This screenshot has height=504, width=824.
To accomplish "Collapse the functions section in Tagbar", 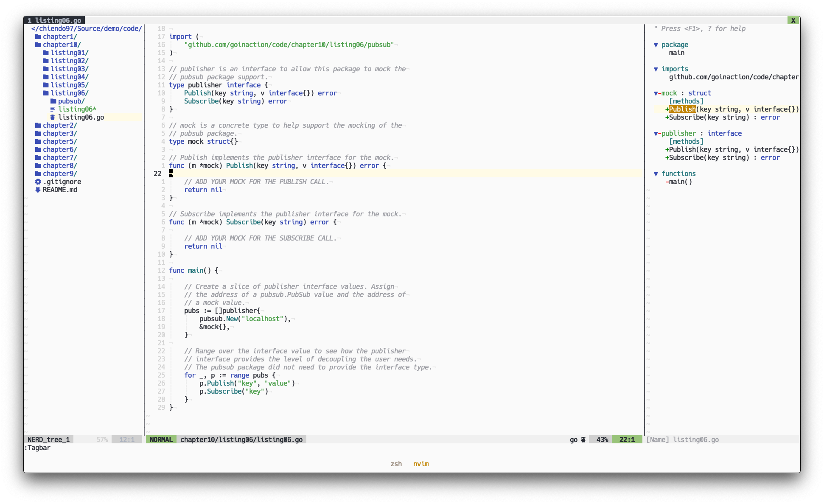I will coord(656,174).
